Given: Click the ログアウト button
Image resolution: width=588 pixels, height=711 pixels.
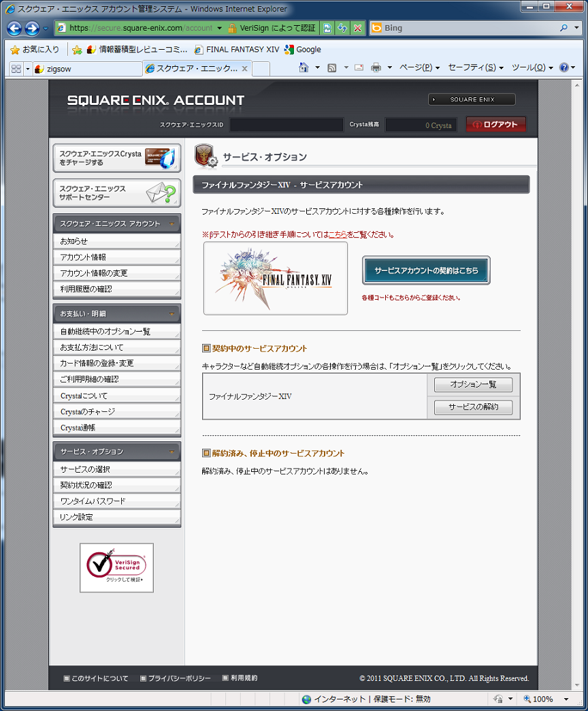Looking at the screenshot, I should (495, 124).
